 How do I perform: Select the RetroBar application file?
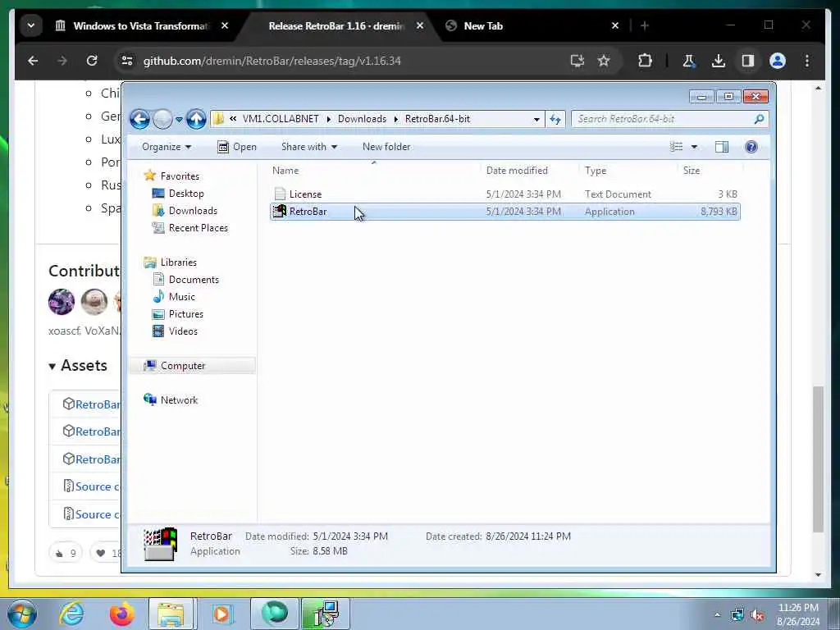tap(505, 212)
